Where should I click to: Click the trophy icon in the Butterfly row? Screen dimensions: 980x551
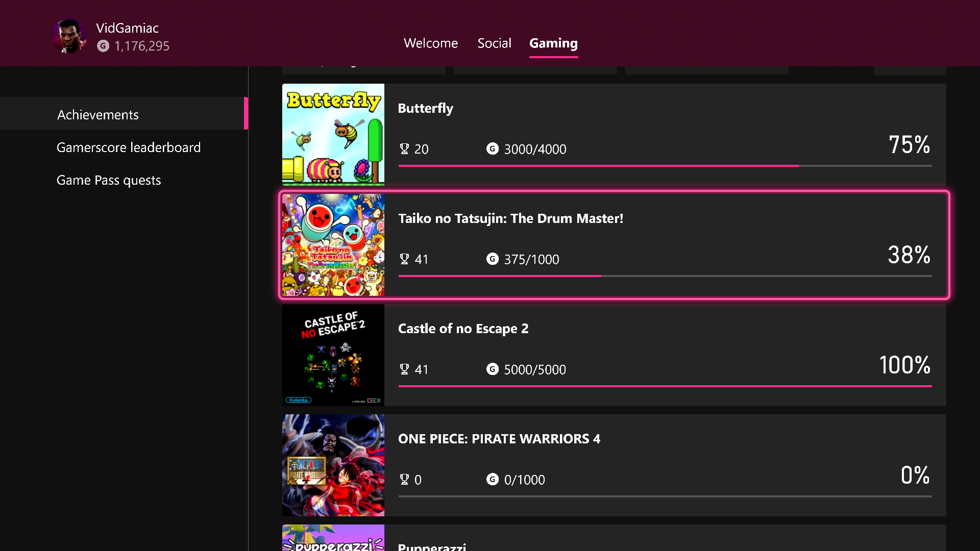click(x=404, y=149)
